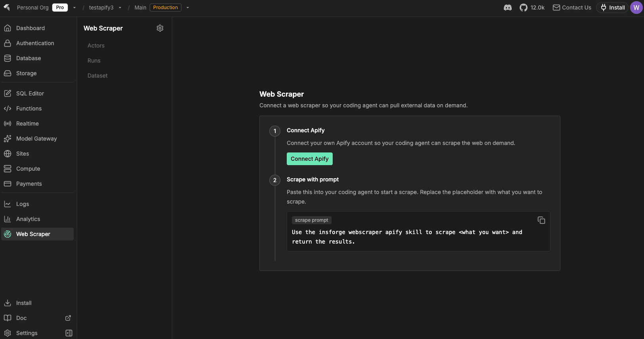
Task: Open the Database section
Action: pos(38,58)
